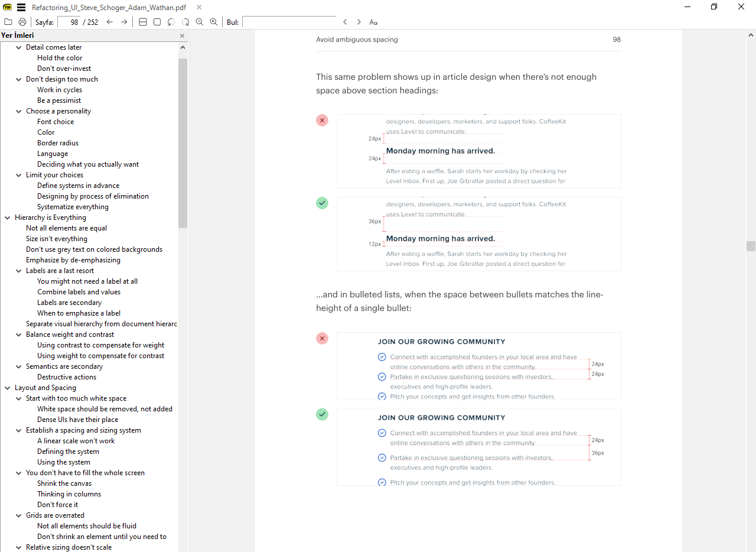756x552 pixels.
Task: Go to previous page with left arrow
Action: coord(110,22)
